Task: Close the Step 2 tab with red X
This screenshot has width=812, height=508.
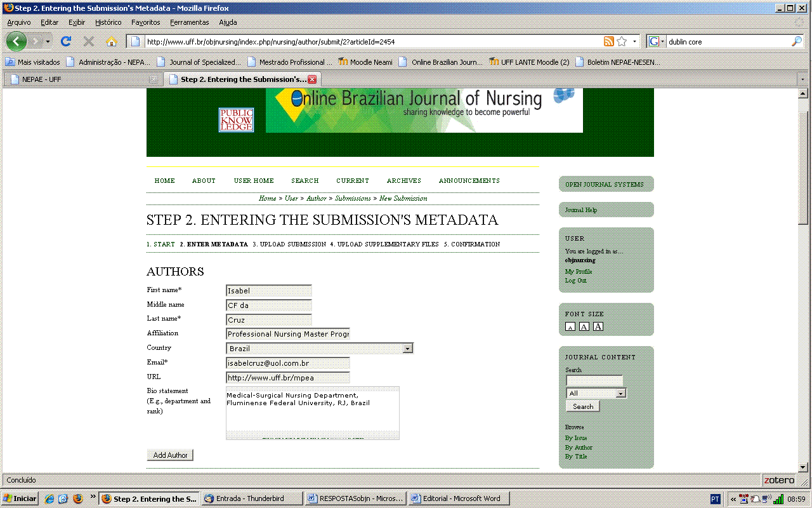Action: [x=312, y=79]
